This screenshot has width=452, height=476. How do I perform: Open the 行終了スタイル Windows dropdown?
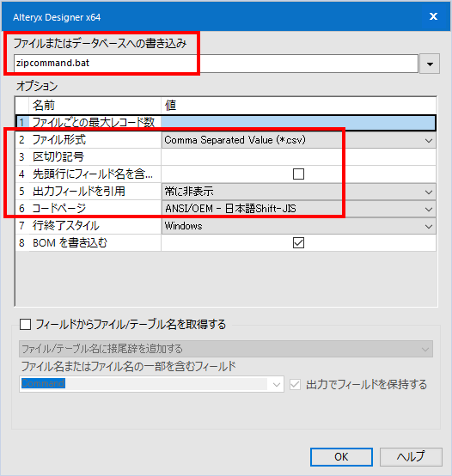point(299,226)
